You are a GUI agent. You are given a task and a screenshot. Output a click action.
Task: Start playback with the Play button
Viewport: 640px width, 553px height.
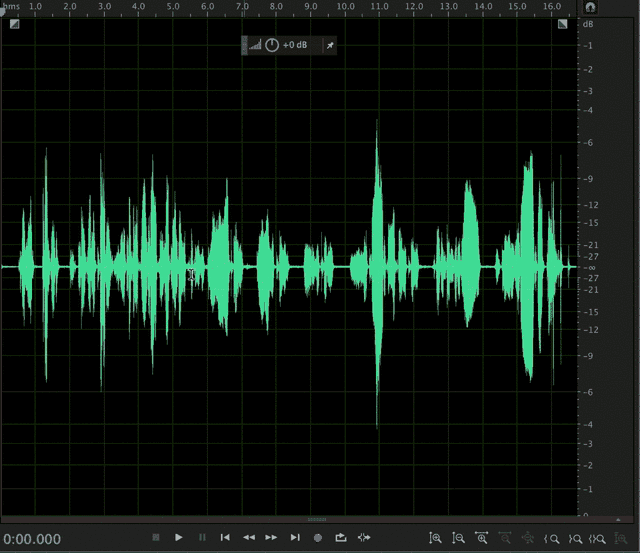pyautogui.click(x=178, y=537)
